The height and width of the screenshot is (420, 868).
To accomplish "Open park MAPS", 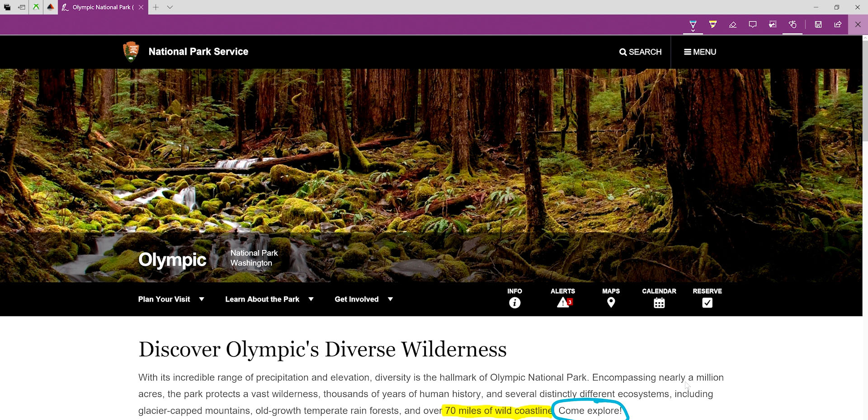I will pyautogui.click(x=611, y=299).
